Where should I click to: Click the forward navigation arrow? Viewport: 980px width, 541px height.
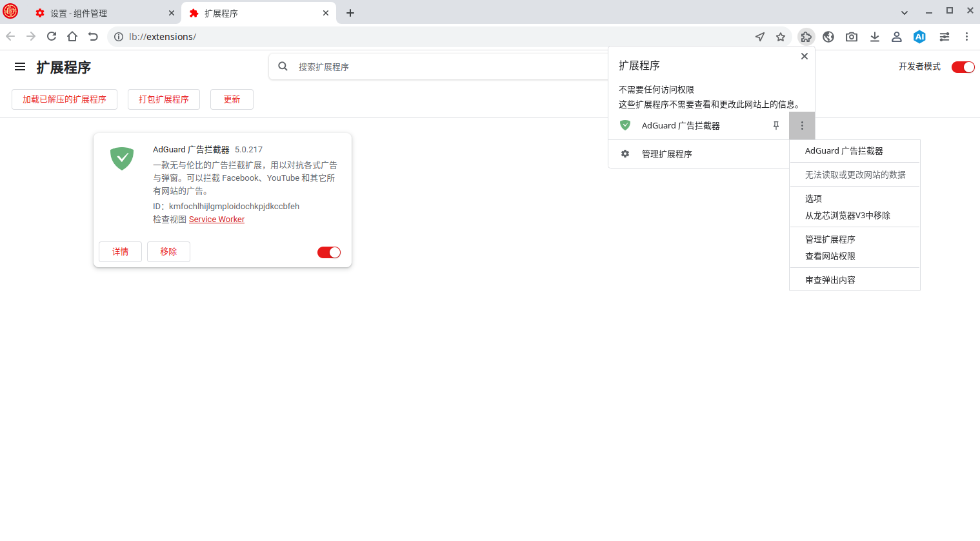(x=31, y=37)
